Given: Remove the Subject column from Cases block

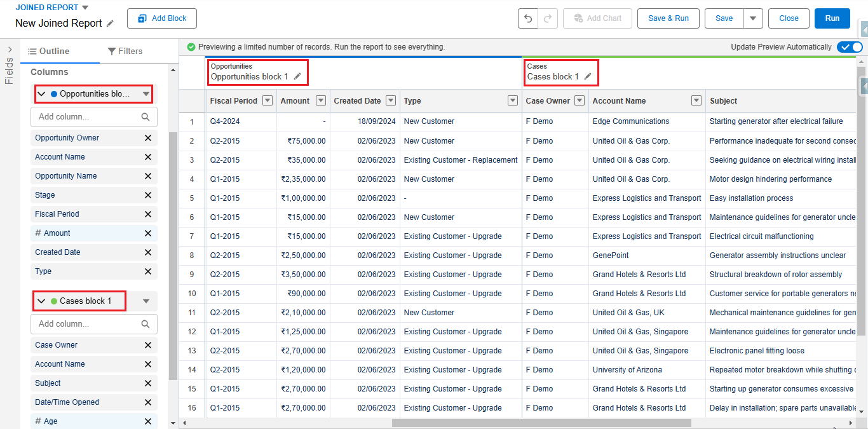Looking at the screenshot, I should [147, 383].
